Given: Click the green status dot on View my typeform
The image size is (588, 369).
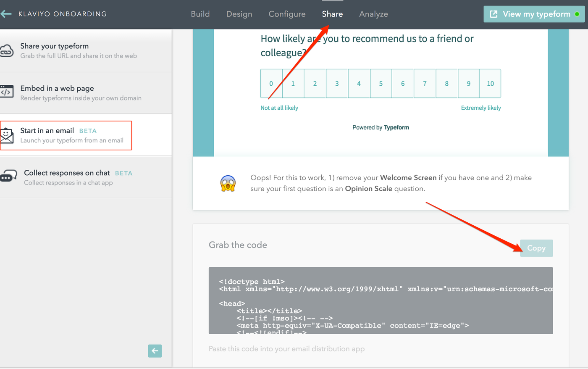Looking at the screenshot, I should tap(577, 14).
